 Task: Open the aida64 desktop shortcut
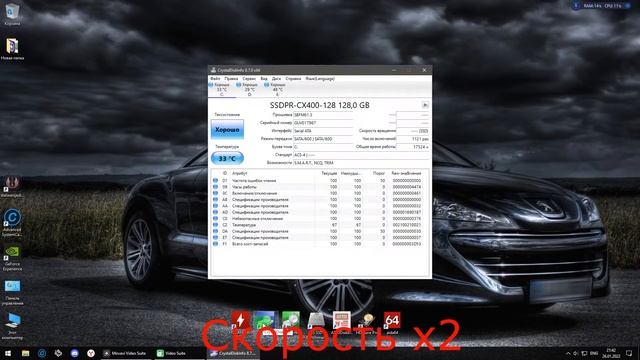[392, 322]
